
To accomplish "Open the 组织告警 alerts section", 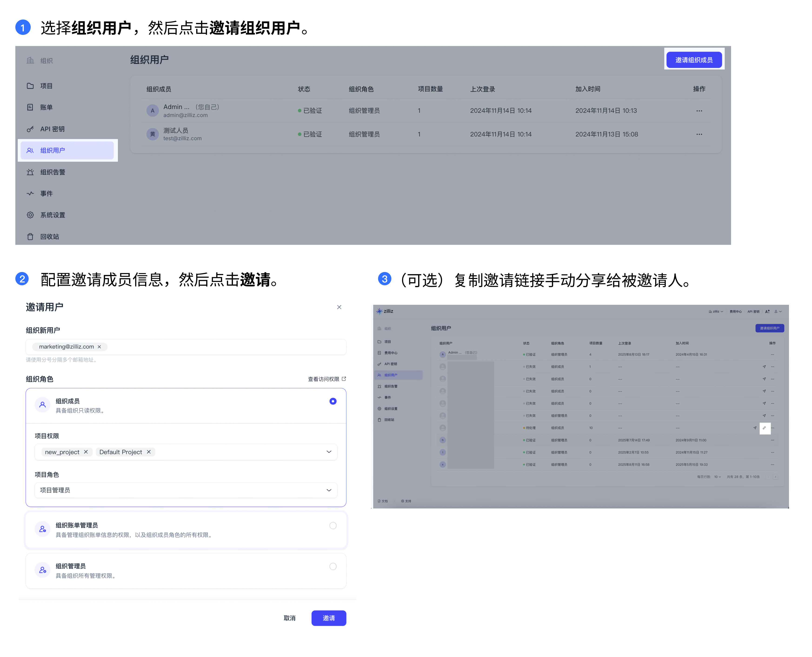I will click(x=52, y=172).
